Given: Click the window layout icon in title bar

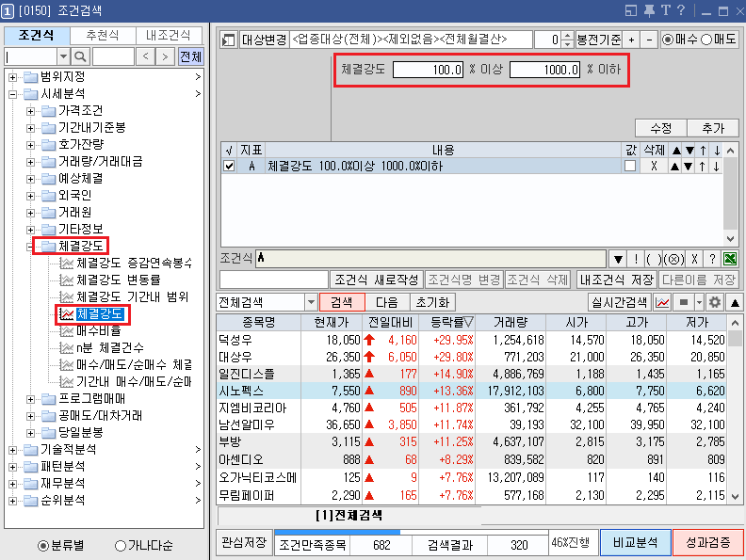Looking at the screenshot, I should point(631,10).
